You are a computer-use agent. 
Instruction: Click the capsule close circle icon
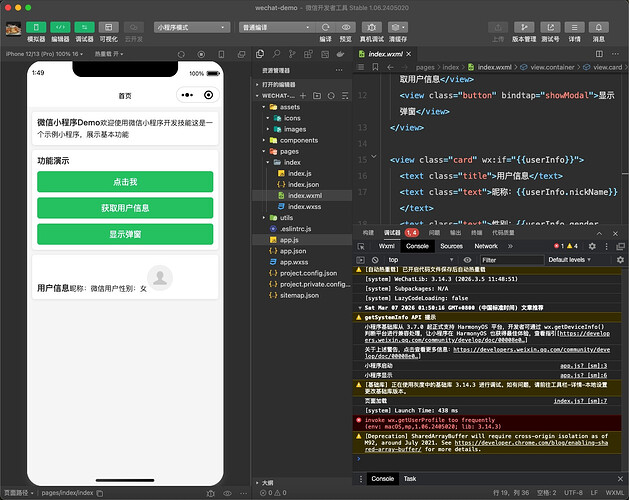pos(209,95)
